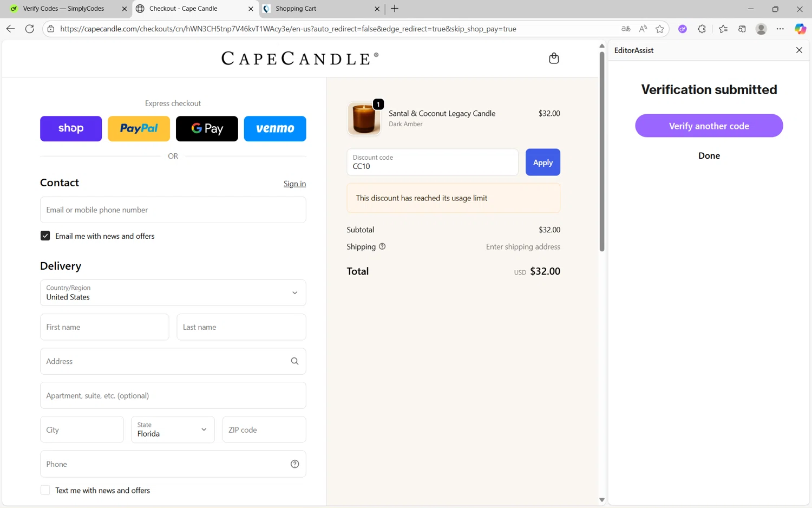The width and height of the screenshot is (812, 508).
Task: Open collections icon in toolbar
Action: click(x=742, y=29)
